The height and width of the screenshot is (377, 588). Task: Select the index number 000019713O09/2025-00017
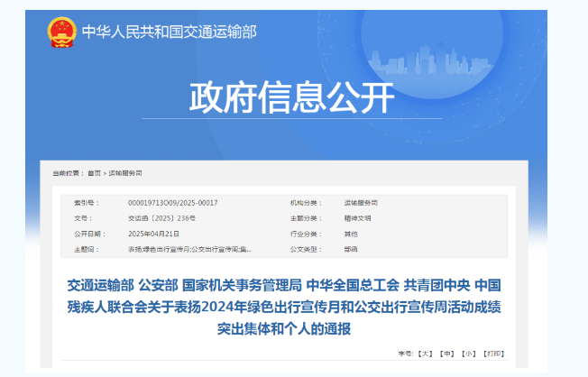click(x=172, y=203)
